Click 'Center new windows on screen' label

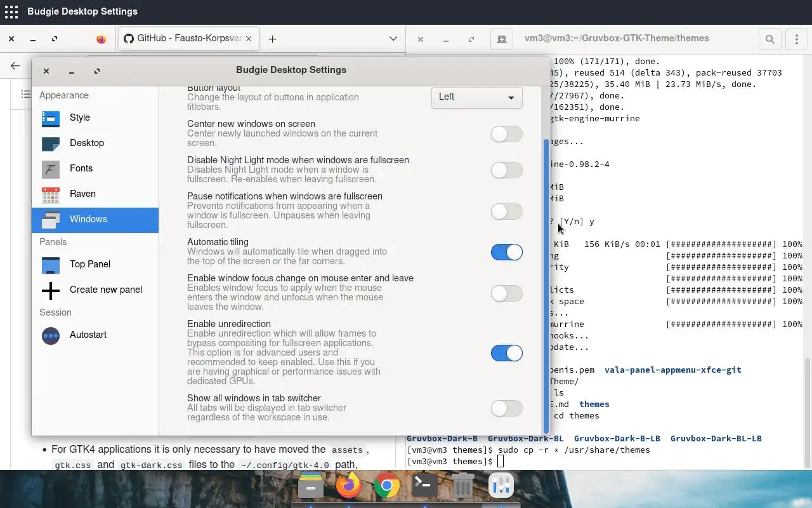[x=251, y=124]
